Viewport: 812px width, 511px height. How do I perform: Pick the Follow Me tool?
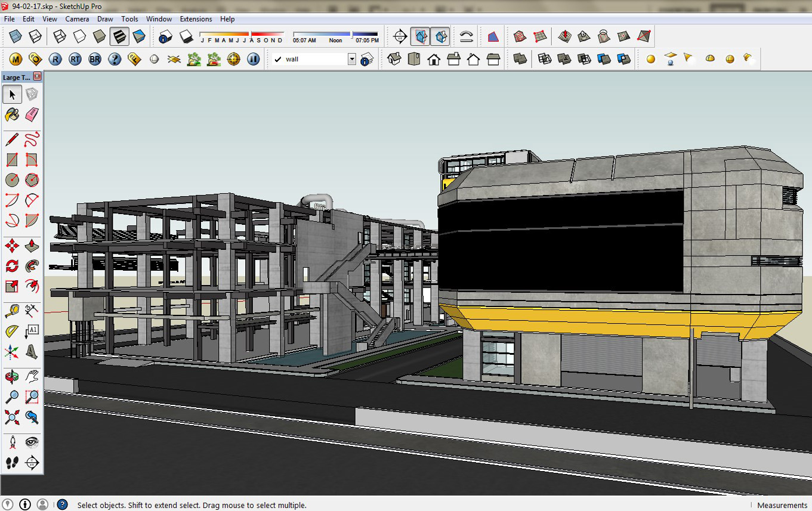(32, 265)
